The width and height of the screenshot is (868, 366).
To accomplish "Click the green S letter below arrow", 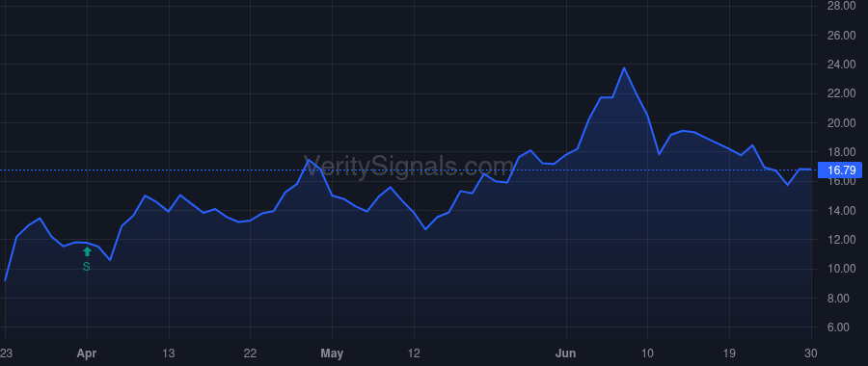I will [87, 267].
